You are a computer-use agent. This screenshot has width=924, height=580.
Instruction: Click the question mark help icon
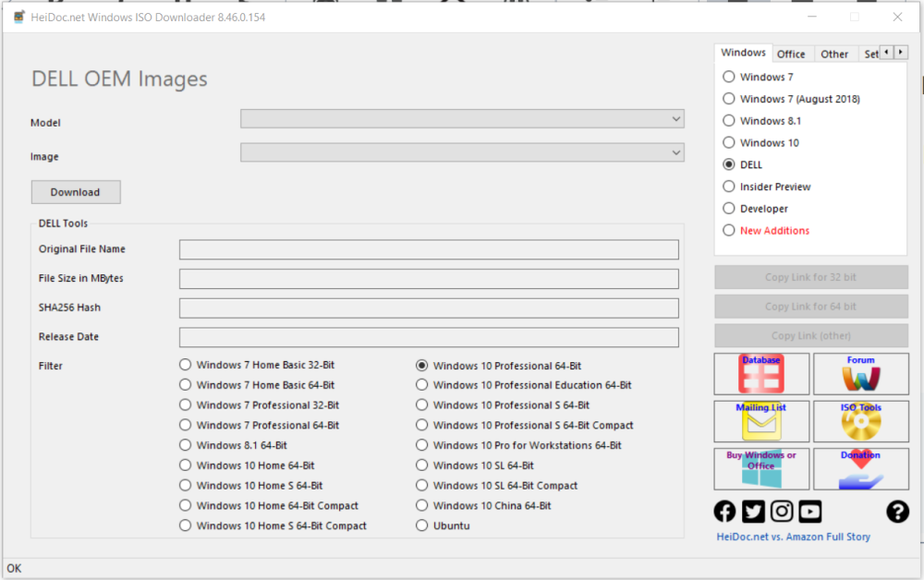pos(897,511)
